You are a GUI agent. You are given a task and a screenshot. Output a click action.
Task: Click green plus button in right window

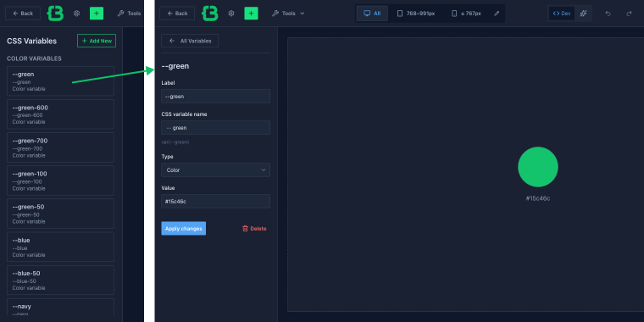pos(251,14)
